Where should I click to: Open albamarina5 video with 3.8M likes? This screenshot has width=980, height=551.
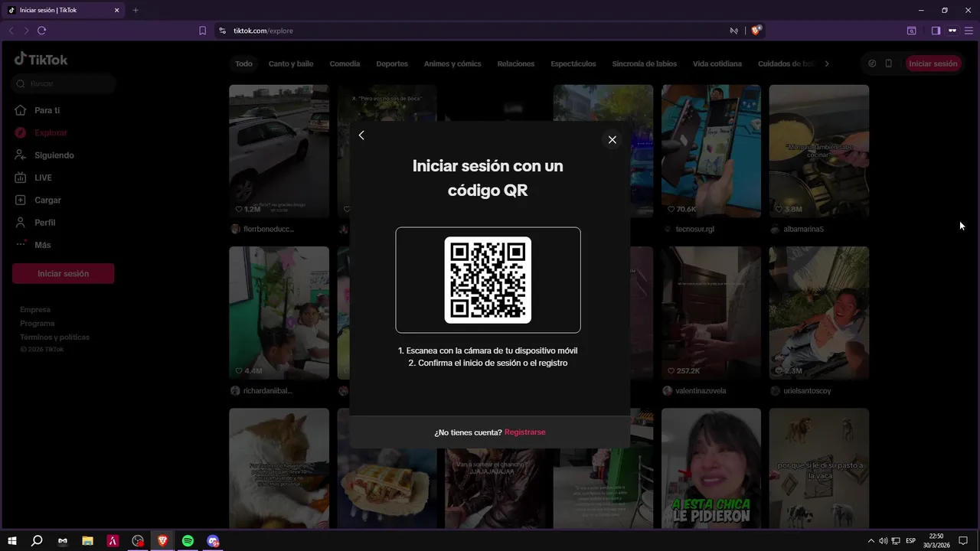819,151
